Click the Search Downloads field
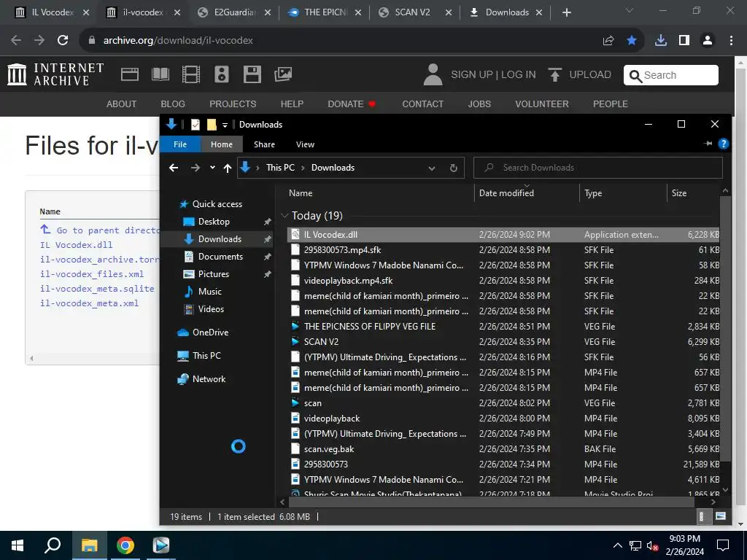Viewport: 747px width, 560px height. tap(598, 168)
